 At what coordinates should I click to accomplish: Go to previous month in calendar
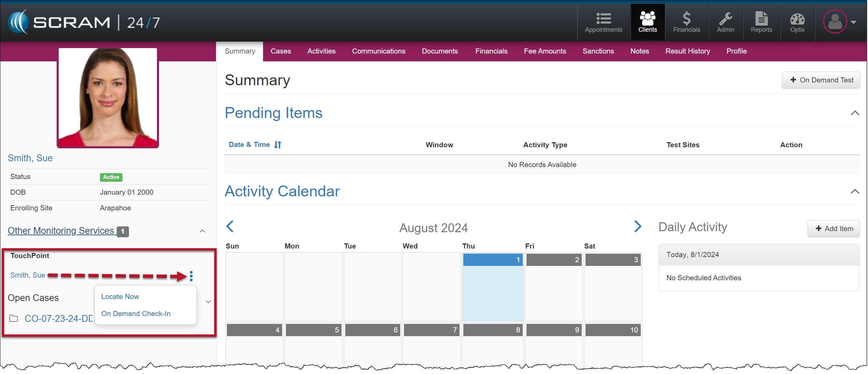click(x=230, y=226)
